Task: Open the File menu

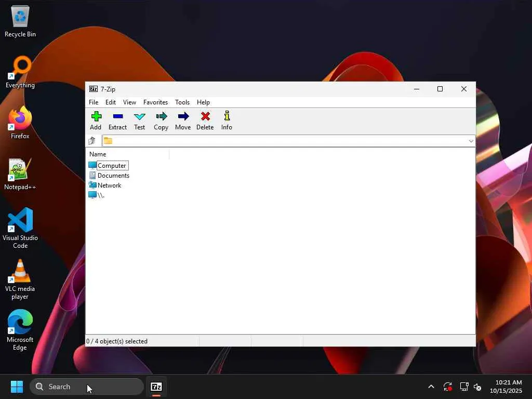Action: pos(94,102)
